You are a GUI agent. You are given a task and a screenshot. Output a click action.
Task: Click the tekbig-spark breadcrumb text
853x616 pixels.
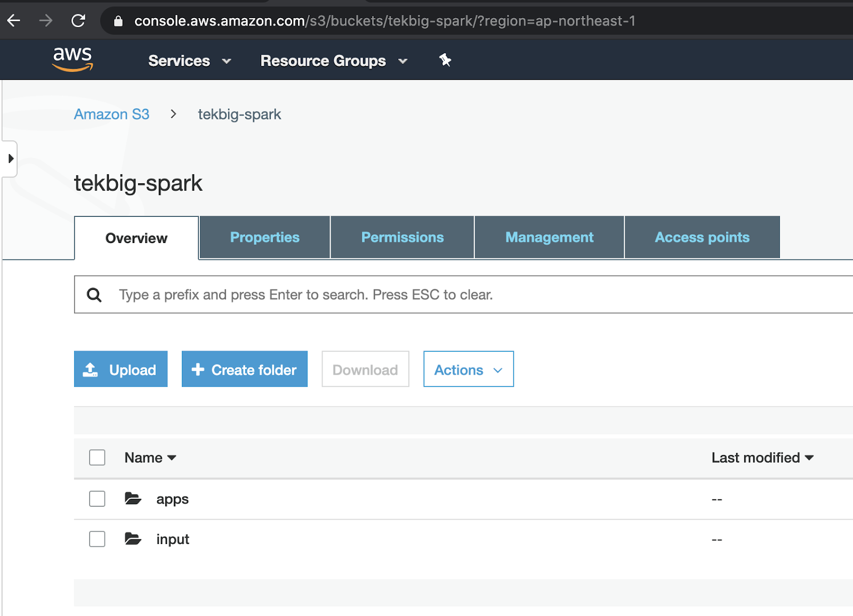pyautogui.click(x=239, y=115)
